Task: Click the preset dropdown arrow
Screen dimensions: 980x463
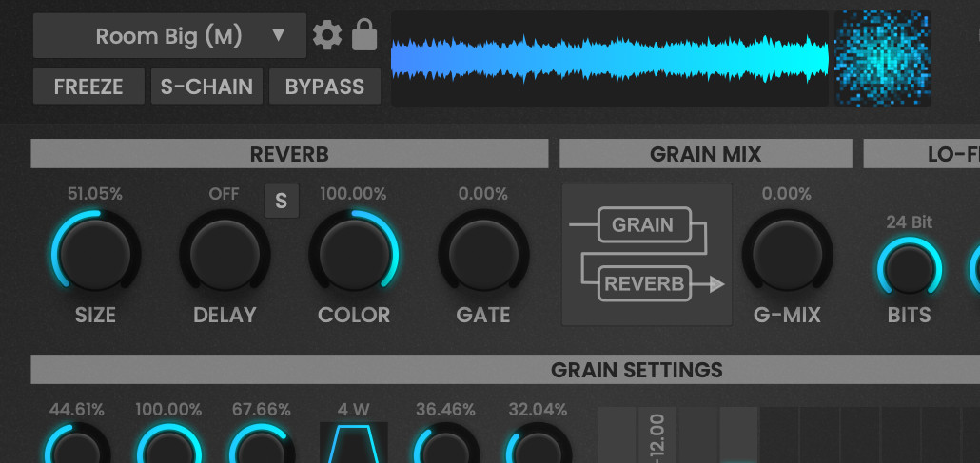Action: coord(279,37)
